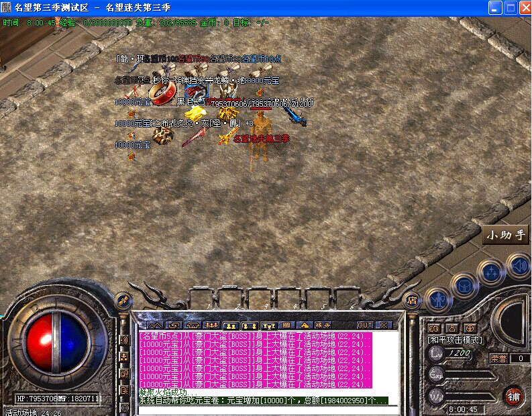Click the 8:00:45 clock in right panel
The width and height of the screenshot is (532, 416).
(463, 409)
